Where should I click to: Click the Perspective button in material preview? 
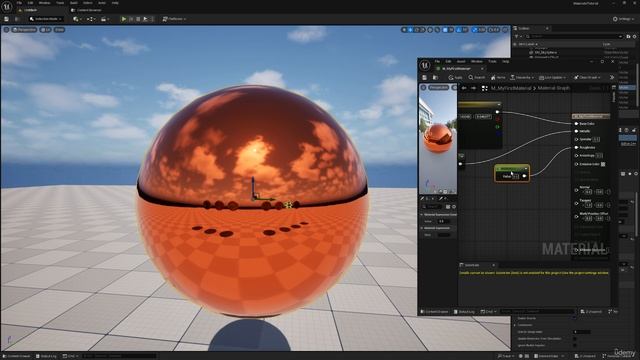[438, 87]
